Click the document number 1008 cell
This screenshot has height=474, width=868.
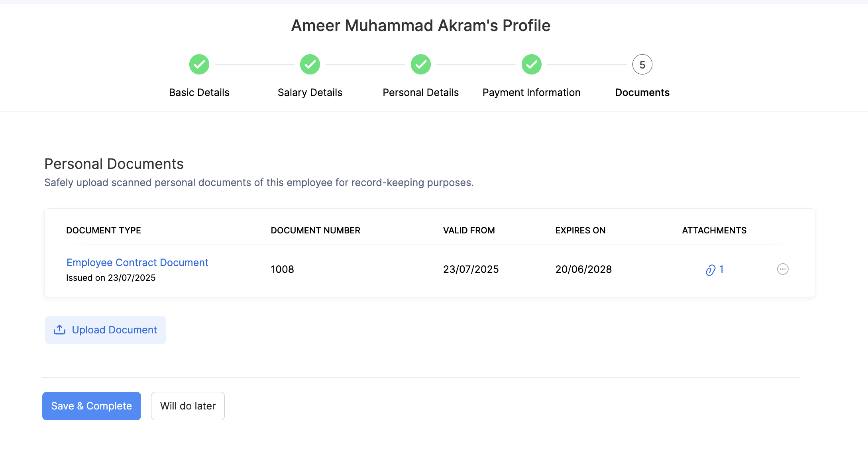283,270
